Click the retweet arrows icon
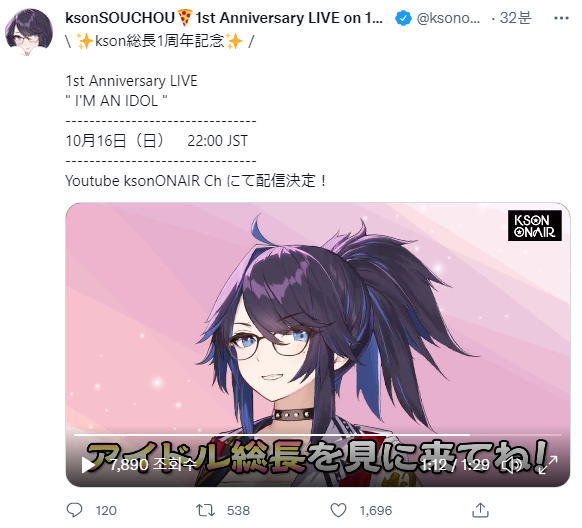This screenshot has width=582, height=528. pos(205,510)
